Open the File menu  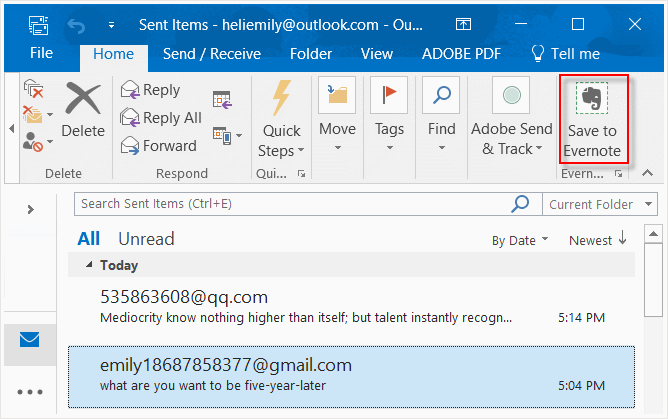(x=41, y=54)
